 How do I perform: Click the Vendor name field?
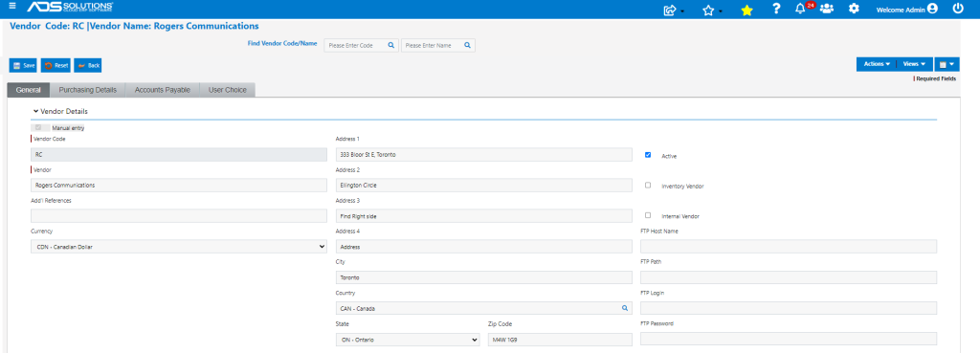[179, 185]
